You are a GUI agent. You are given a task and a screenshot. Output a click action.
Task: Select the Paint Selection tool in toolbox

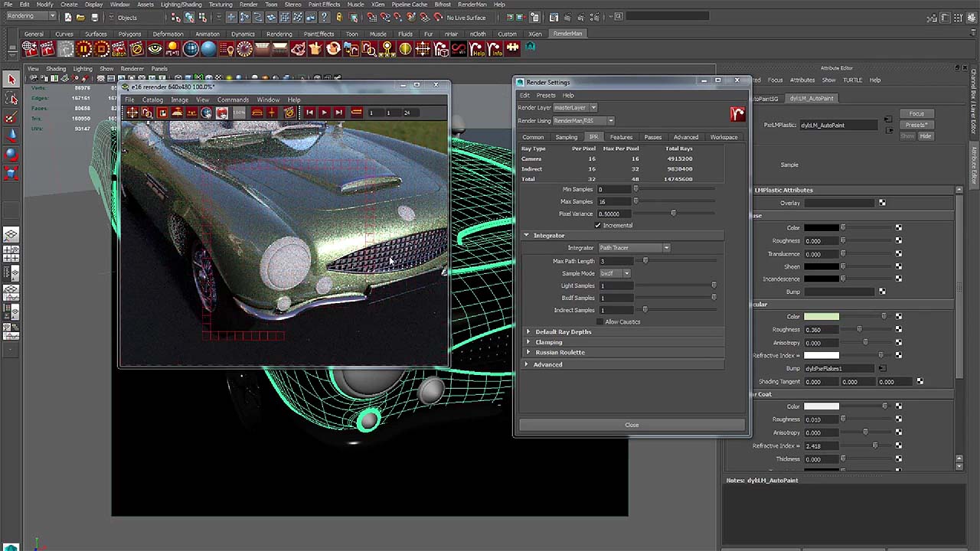11,117
